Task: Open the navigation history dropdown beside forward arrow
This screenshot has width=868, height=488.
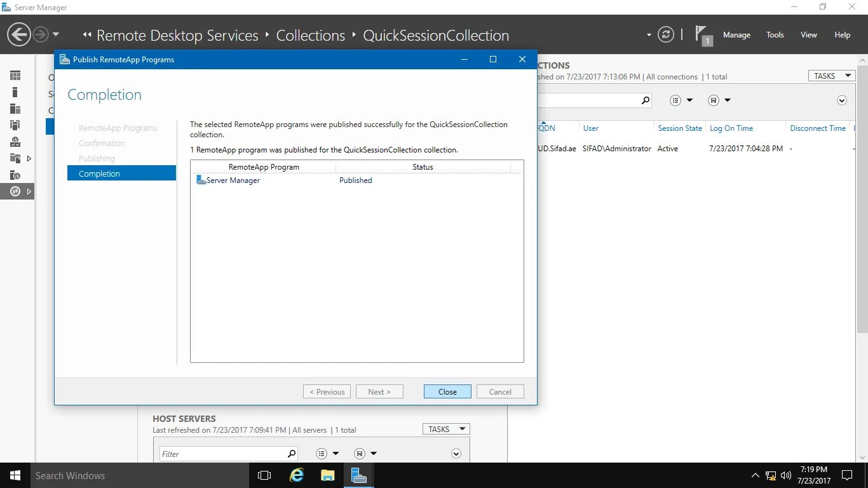Action: [56, 34]
